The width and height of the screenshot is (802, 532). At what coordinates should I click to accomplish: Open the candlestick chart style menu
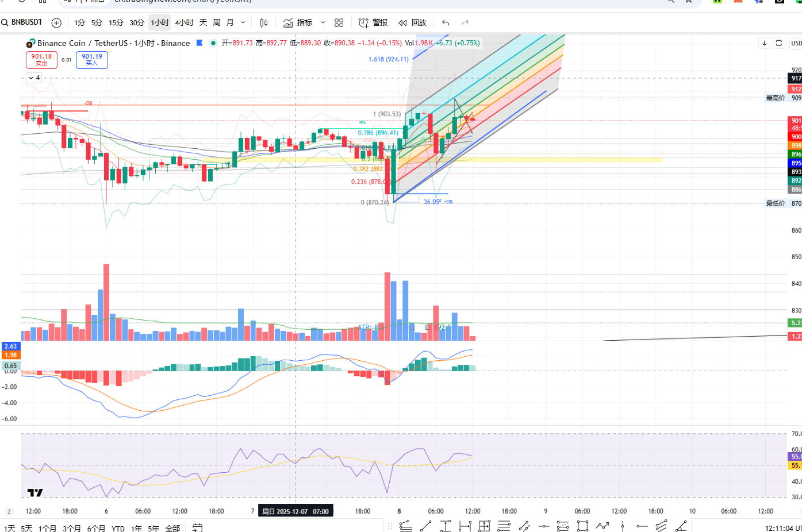click(264, 22)
